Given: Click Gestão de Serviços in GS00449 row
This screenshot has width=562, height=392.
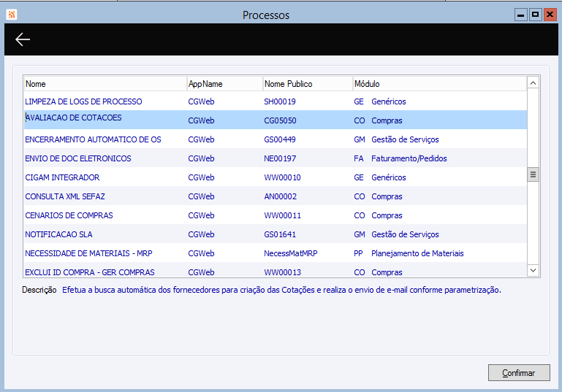Looking at the screenshot, I should coord(405,139).
